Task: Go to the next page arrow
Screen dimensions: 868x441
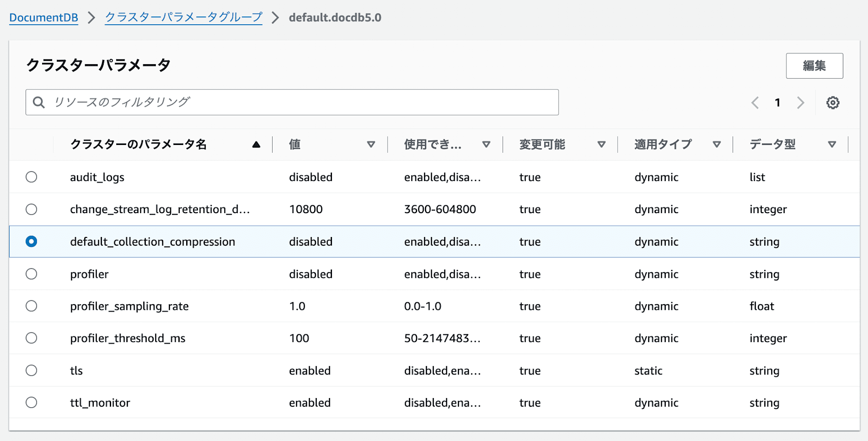Action: click(x=801, y=103)
